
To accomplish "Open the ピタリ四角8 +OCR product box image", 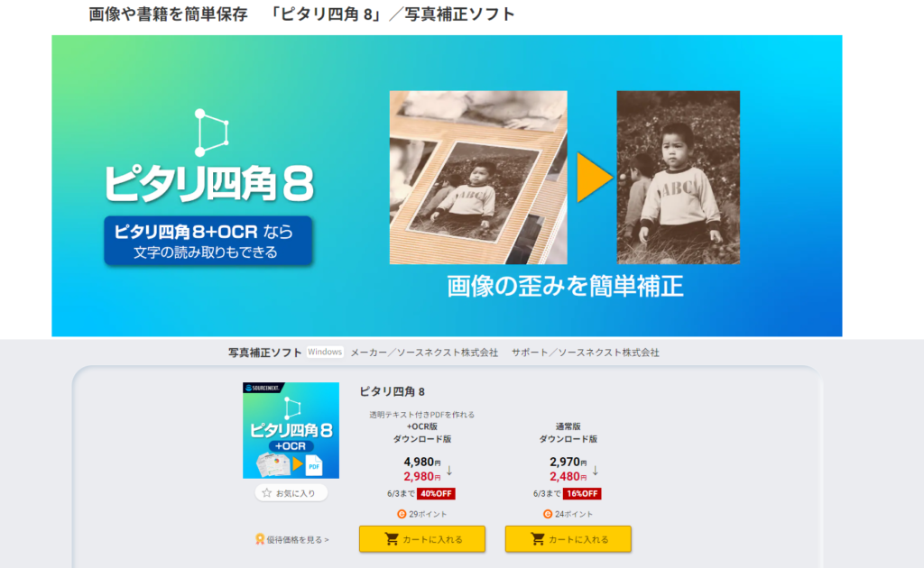I will (291, 430).
